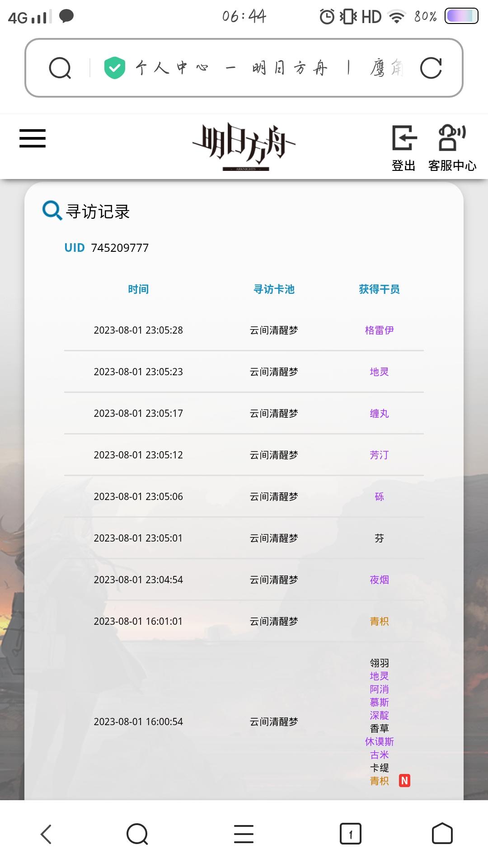
Task: Tap 云间清醒梦 in the 23:05:01 row
Action: [274, 538]
